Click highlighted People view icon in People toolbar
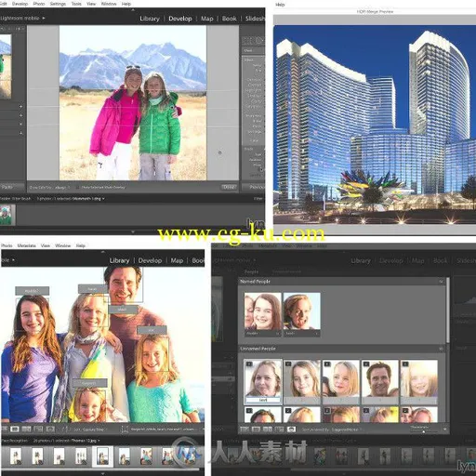476x476 pixels. click(291, 430)
